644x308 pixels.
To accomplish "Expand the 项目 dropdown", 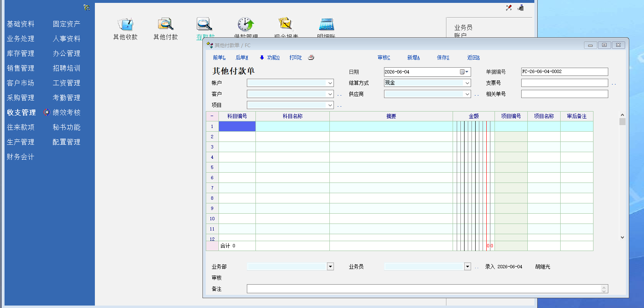I will [x=330, y=105].
